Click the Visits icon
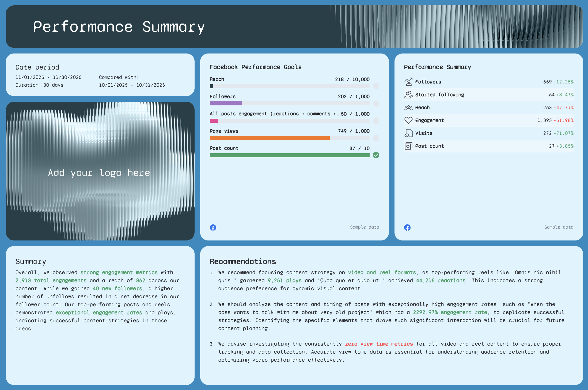The width and height of the screenshot is (588, 390). tap(408, 133)
